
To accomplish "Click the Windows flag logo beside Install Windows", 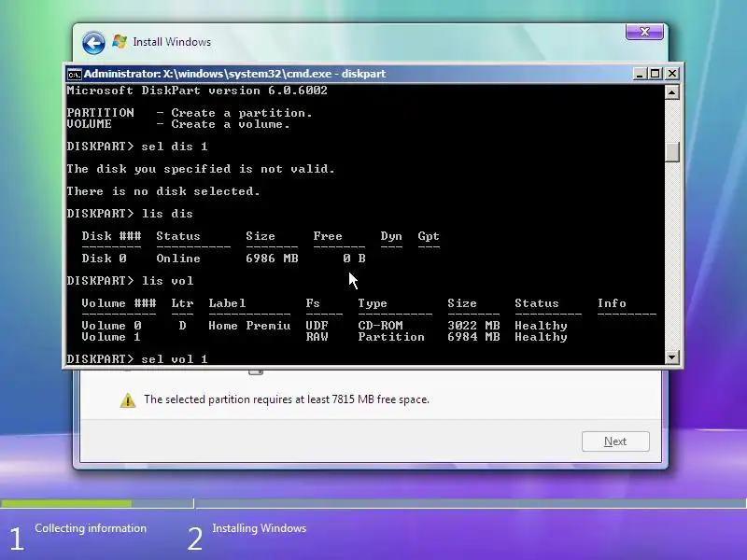I will [x=120, y=42].
